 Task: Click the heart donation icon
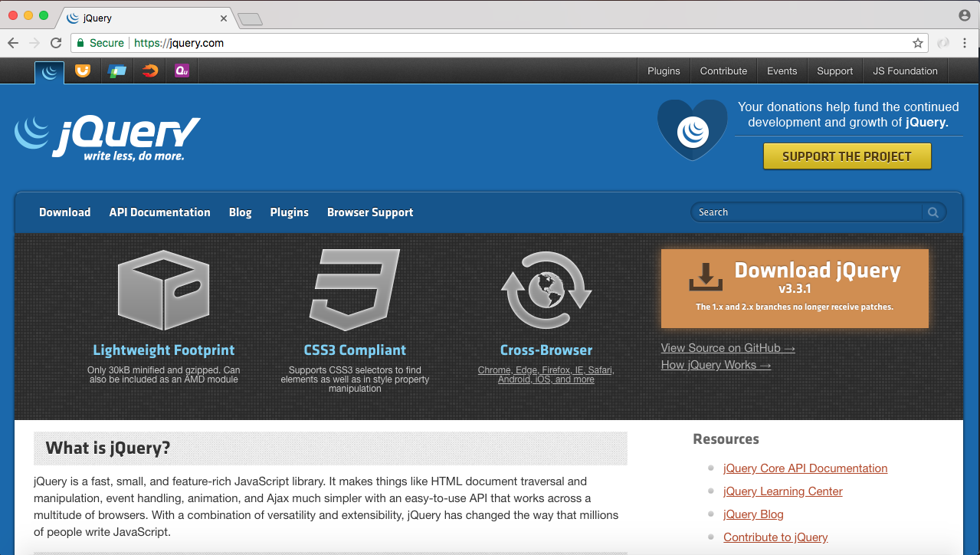coord(692,130)
